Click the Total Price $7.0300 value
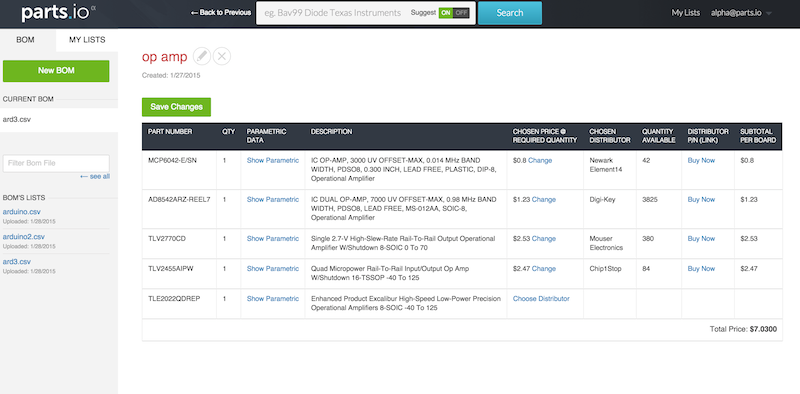This screenshot has width=800, height=394. pos(763,329)
